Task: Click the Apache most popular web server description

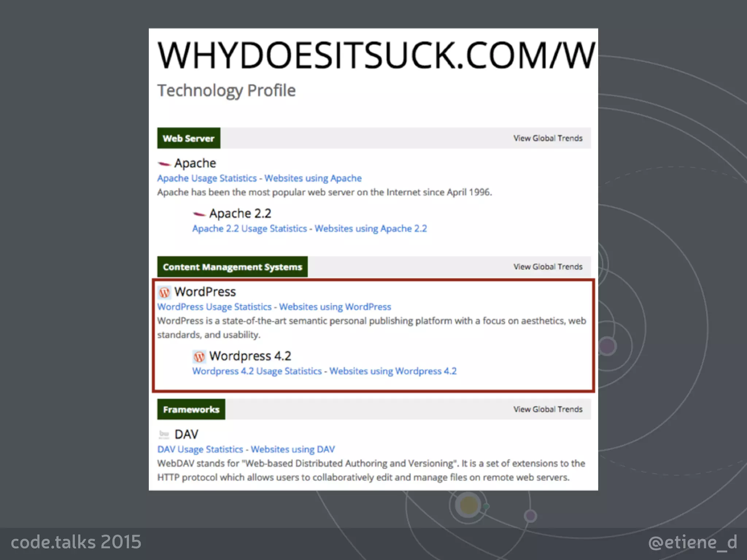Action: [x=325, y=192]
